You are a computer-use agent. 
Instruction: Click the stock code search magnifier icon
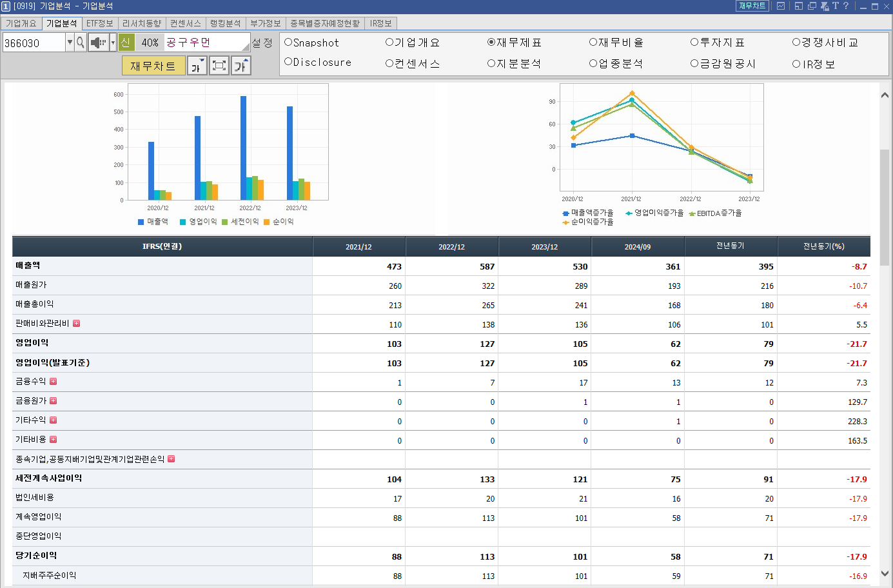pyautogui.click(x=81, y=43)
